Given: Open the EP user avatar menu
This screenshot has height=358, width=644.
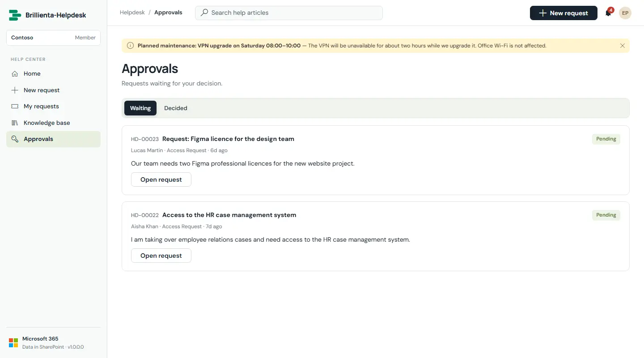Looking at the screenshot, I should point(625,13).
